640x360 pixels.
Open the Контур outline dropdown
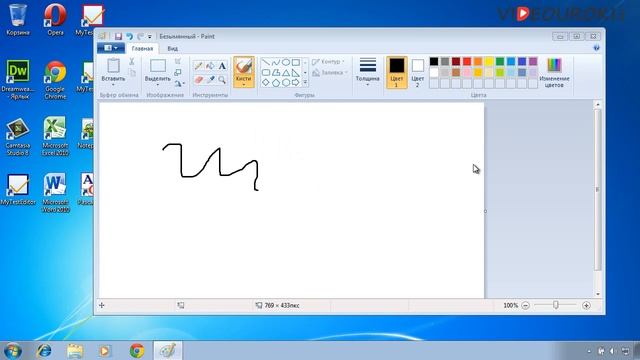click(x=328, y=62)
